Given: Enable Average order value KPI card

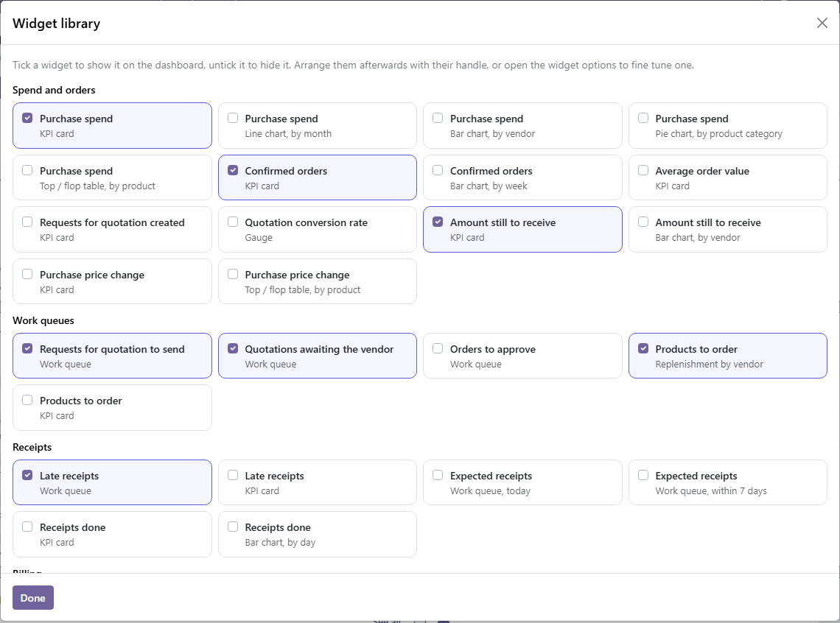Looking at the screenshot, I should [643, 170].
